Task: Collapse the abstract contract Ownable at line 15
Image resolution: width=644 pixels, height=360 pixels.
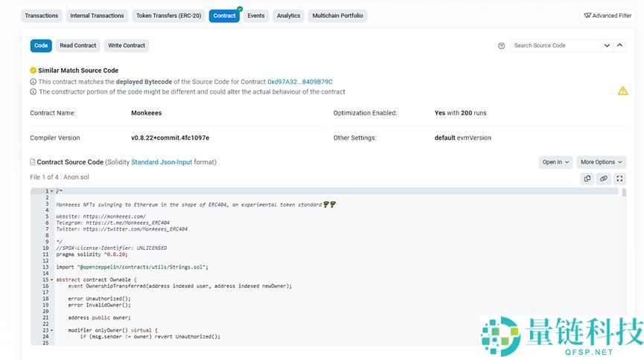Action: coord(51,280)
